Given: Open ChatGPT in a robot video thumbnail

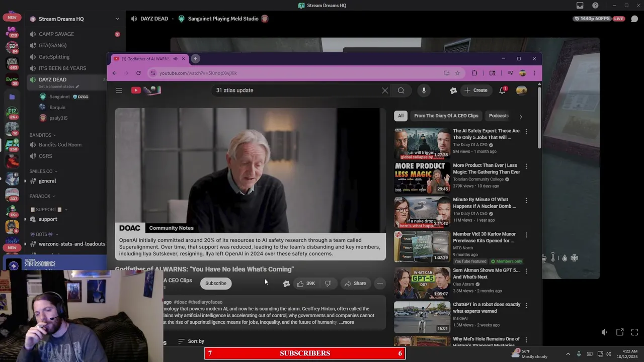Looking at the screenshot, I should 422,317.
